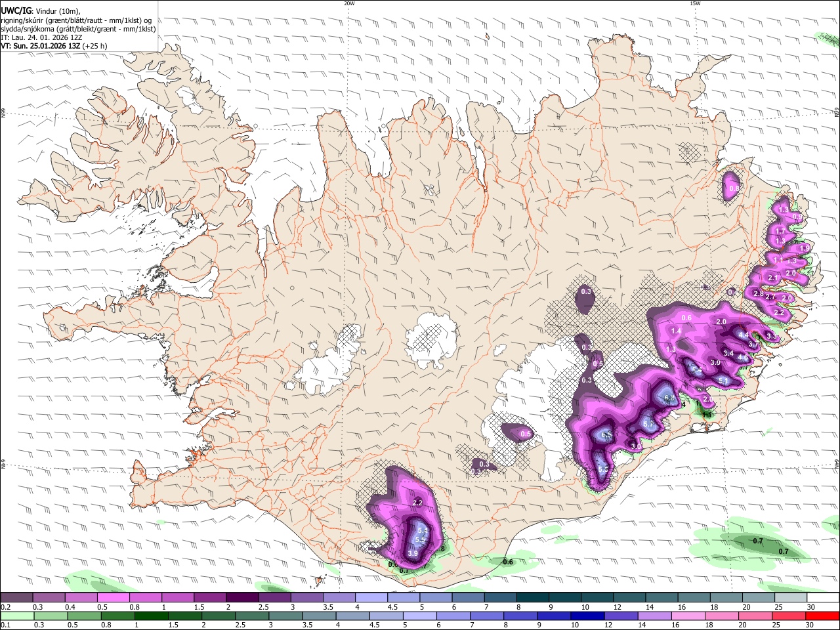
Task: Select the dark purple 2 swatch in top scale
Action: click(242, 597)
